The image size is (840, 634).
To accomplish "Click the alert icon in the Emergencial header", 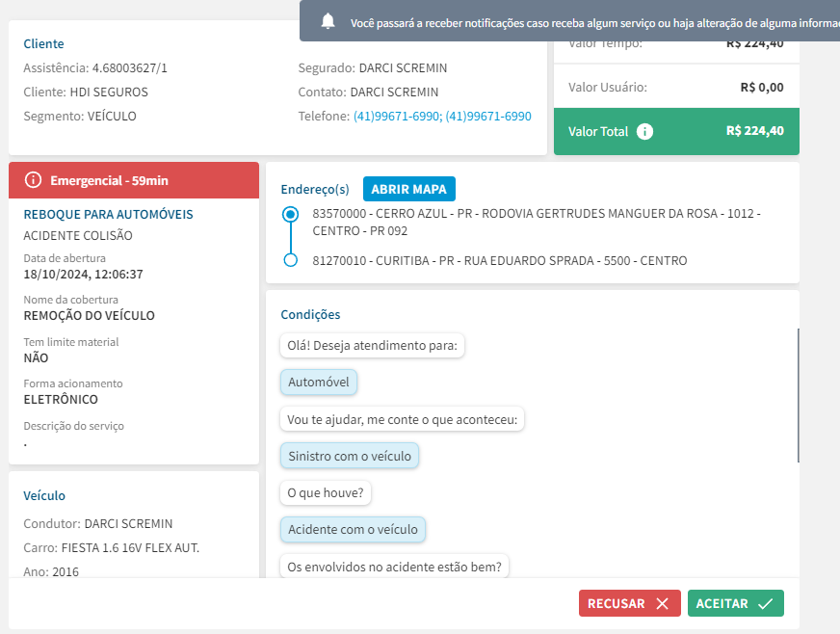I will (x=34, y=180).
